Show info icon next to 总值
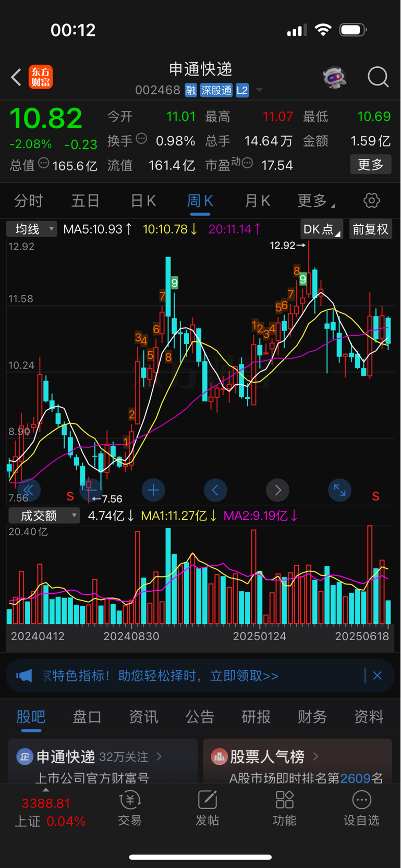401x868 pixels. 44,163
